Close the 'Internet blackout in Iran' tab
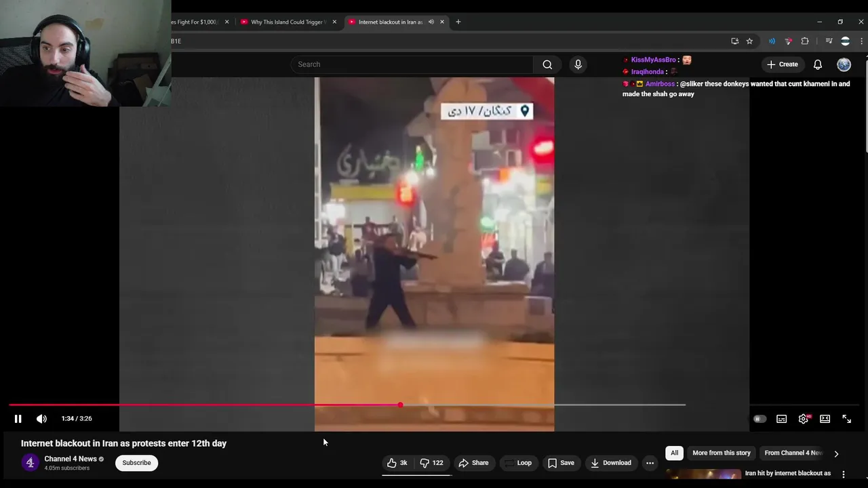Viewport: 868px width, 488px height. 442,22
